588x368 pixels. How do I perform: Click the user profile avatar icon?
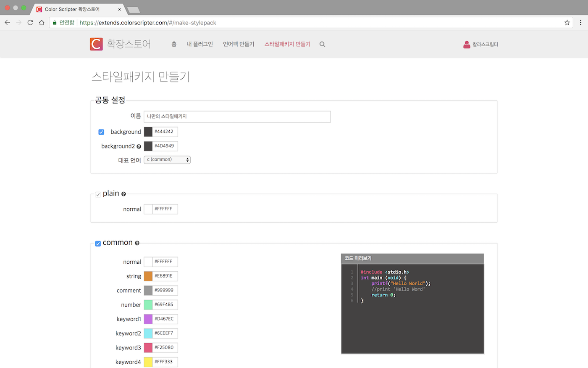pos(467,44)
